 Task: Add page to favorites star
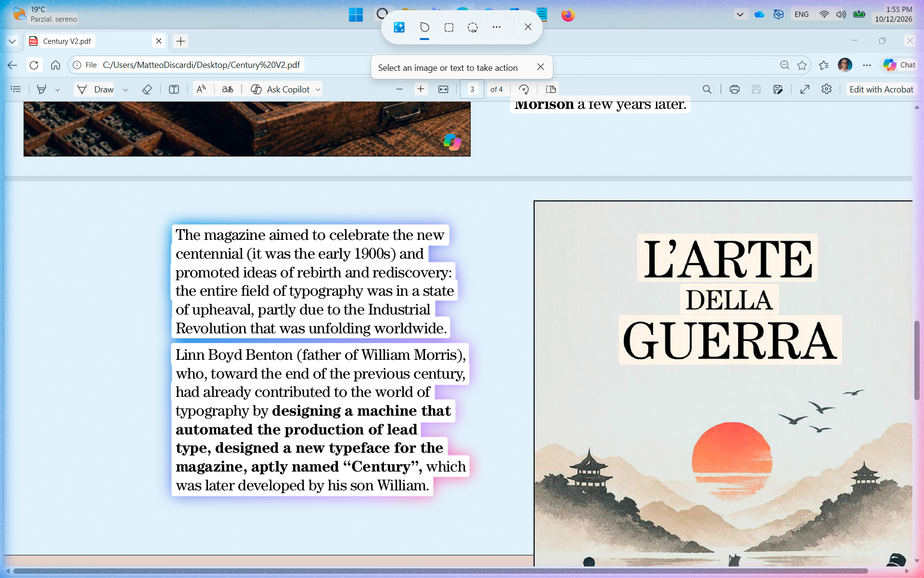802,65
